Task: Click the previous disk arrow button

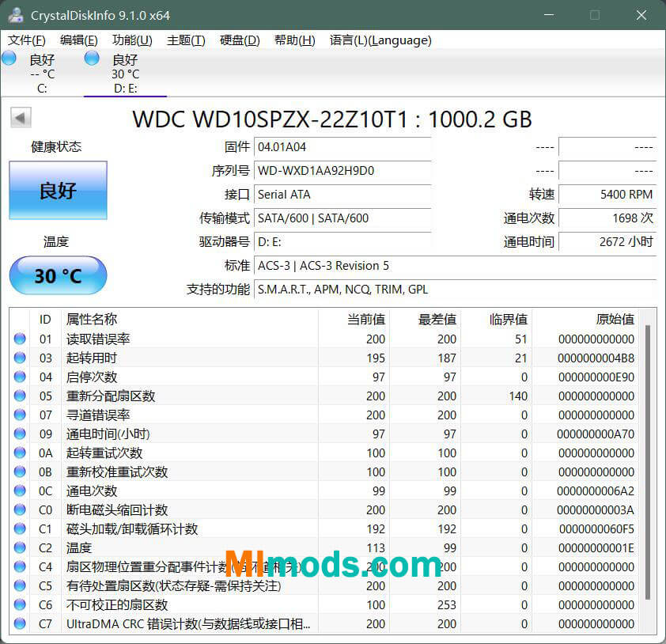Action: point(21,118)
